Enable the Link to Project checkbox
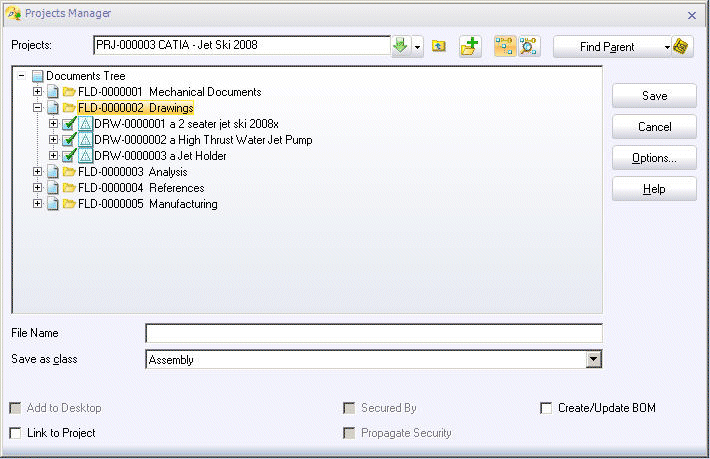Screen dimensions: 710x459 pos(15,433)
